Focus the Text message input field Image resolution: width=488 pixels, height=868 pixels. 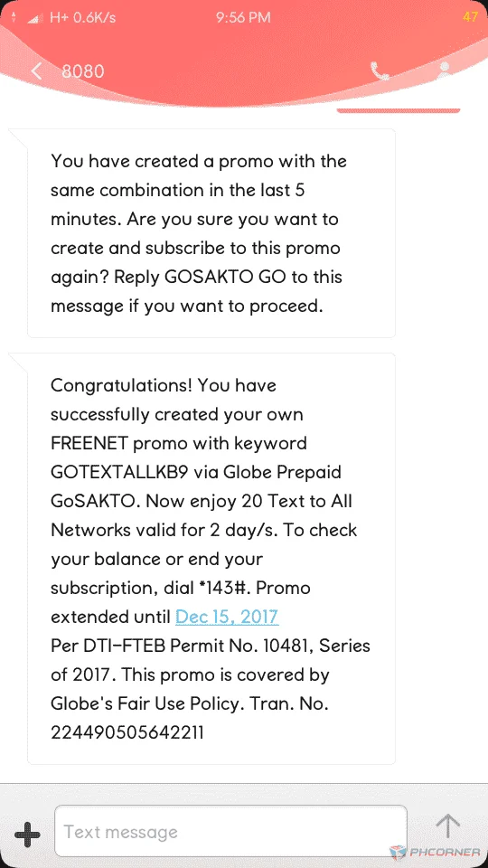[x=230, y=831]
